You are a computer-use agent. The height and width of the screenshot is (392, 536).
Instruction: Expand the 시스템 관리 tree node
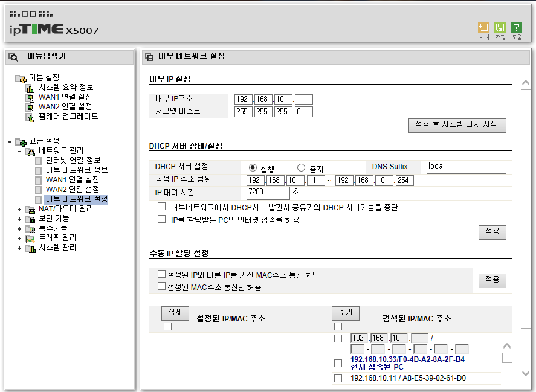click(x=19, y=248)
